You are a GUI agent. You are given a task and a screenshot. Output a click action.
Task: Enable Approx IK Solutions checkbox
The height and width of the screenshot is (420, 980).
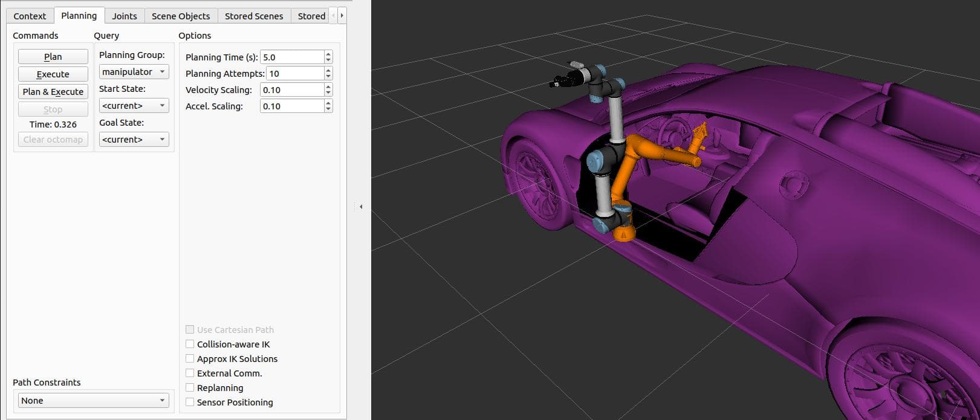(x=190, y=359)
